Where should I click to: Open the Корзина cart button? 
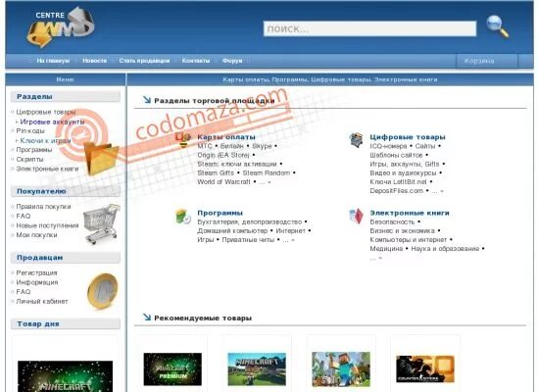(487, 61)
